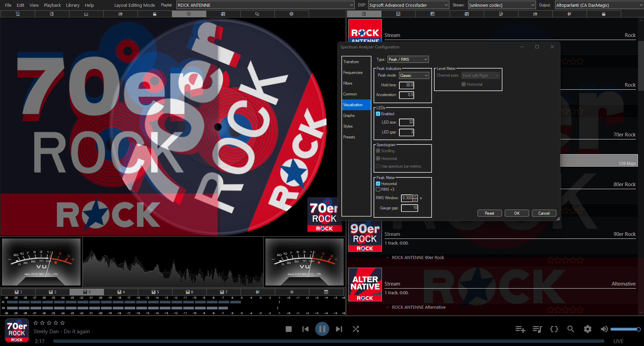
Task: Click the add-to-playlist icon in the bottom bar
Action: coord(520,329)
